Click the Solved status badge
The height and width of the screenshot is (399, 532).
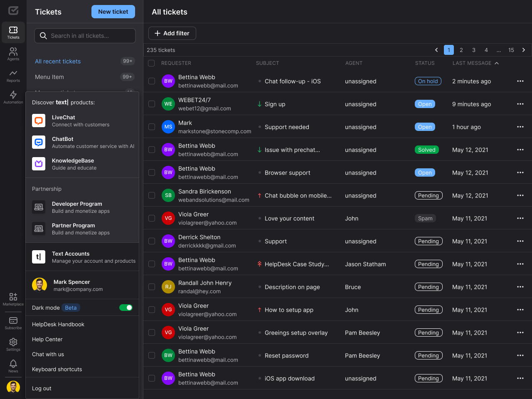click(x=427, y=150)
